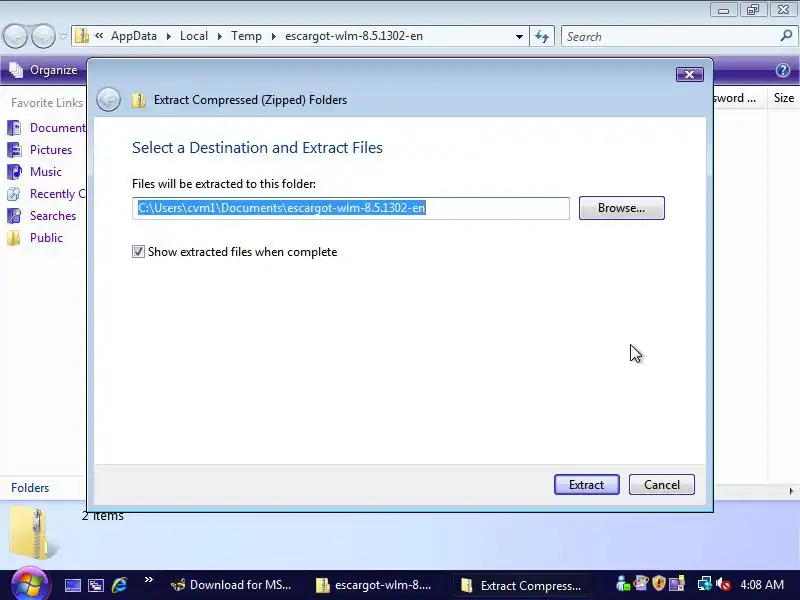
Task: Click the search magnifier icon
Action: [786, 36]
